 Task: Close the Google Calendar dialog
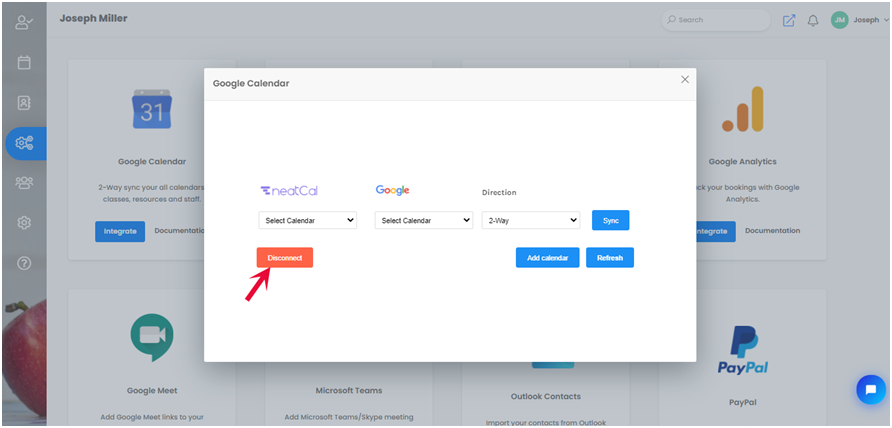coord(685,80)
